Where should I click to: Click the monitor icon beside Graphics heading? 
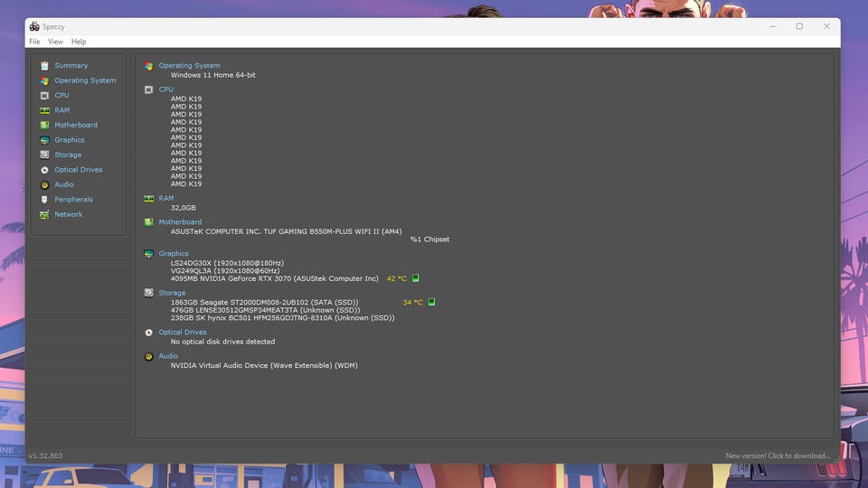pos(148,254)
